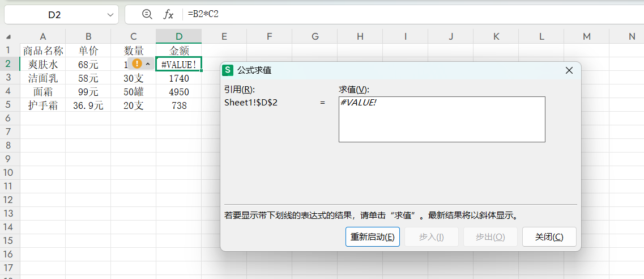Click the 求值 result box showing #VALUE!
Screen dimensions: 644x279
442,120
